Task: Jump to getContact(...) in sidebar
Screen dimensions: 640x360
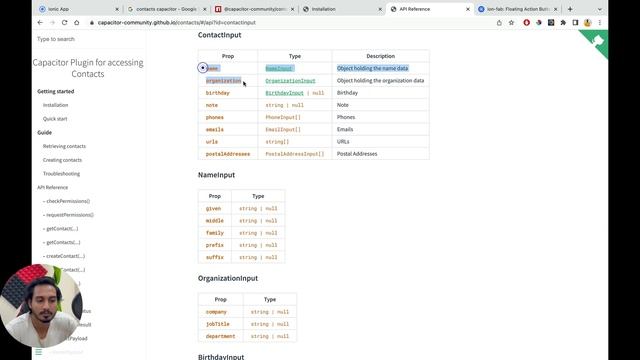Action: coord(60,229)
